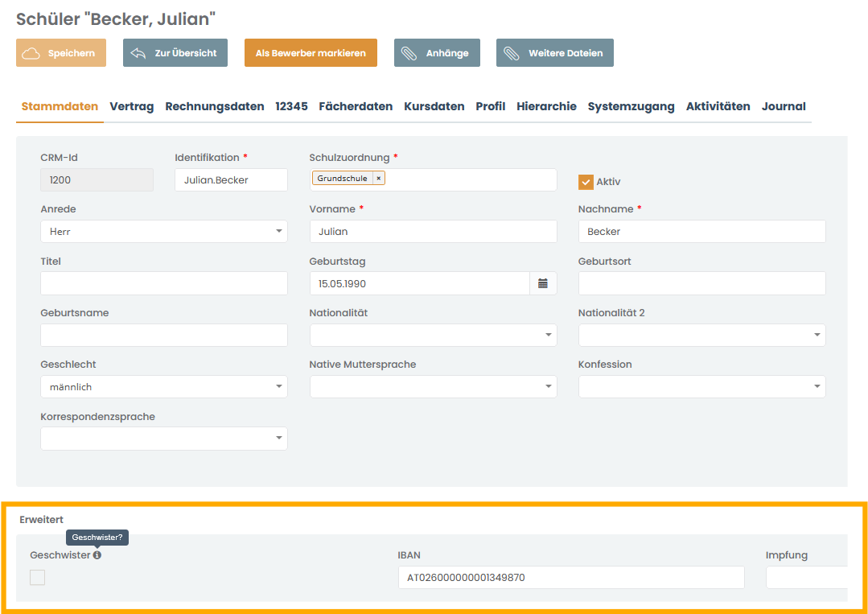This screenshot has height=614, width=868.
Task: Click the Vorname field containing Julian
Action: (433, 232)
